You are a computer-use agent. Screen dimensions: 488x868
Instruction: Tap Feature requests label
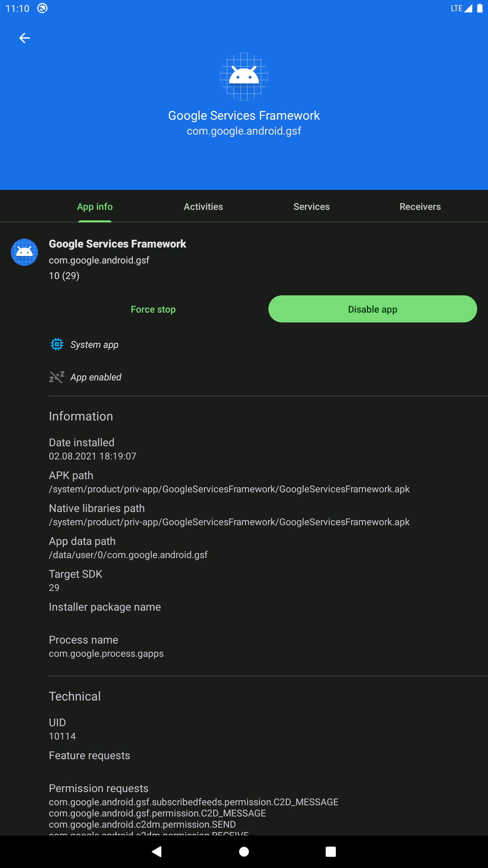pyautogui.click(x=89, y=755)
